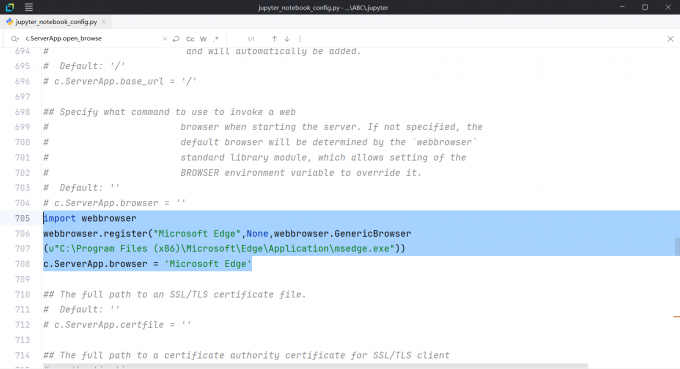Click the 'import webbrowser' line
This screenshot has height=369, width=680.
[x=90, y=218]
